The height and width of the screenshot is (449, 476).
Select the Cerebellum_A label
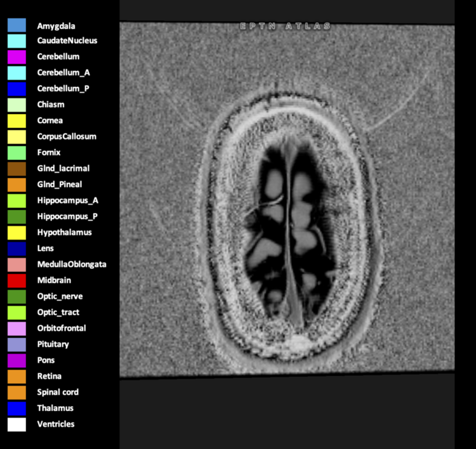pyautogui.click(x=63, y=73)
